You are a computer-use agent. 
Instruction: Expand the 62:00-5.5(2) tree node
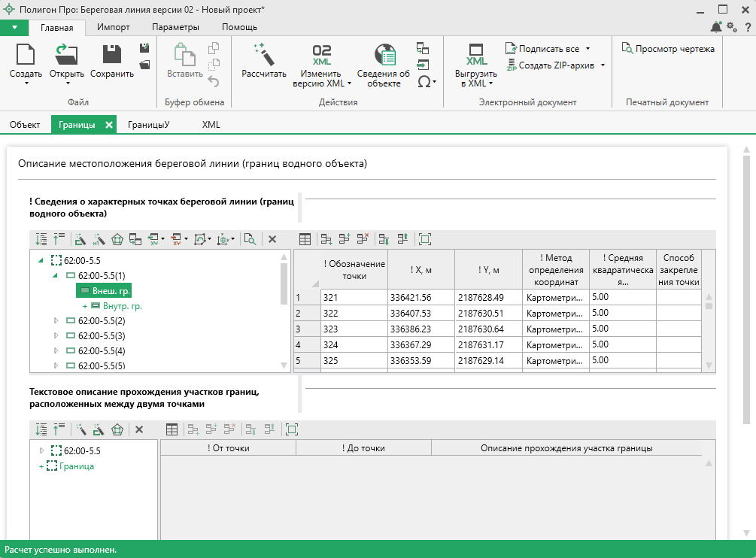tap(56, 321)
